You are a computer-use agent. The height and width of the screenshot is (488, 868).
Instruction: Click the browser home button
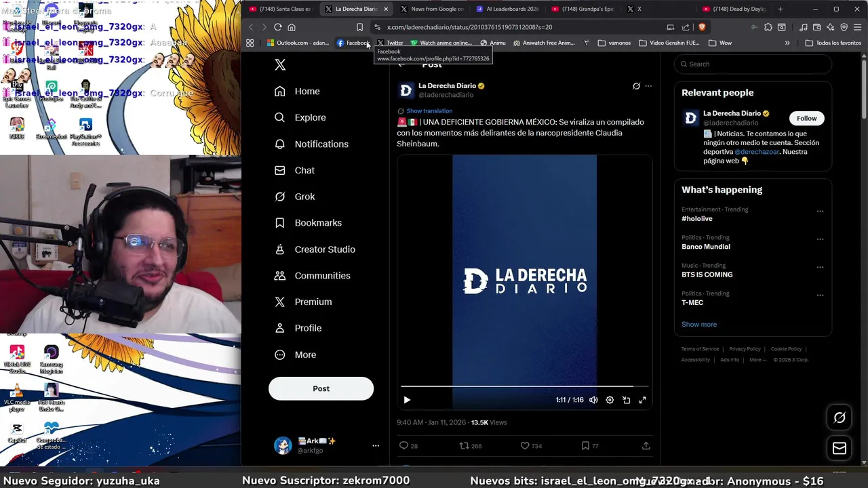pos(292,27)
